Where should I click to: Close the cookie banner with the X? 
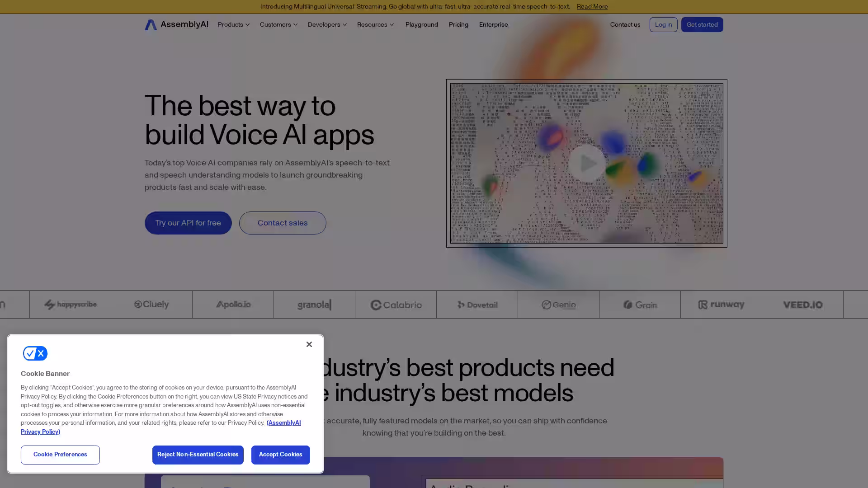coord(309,344)
